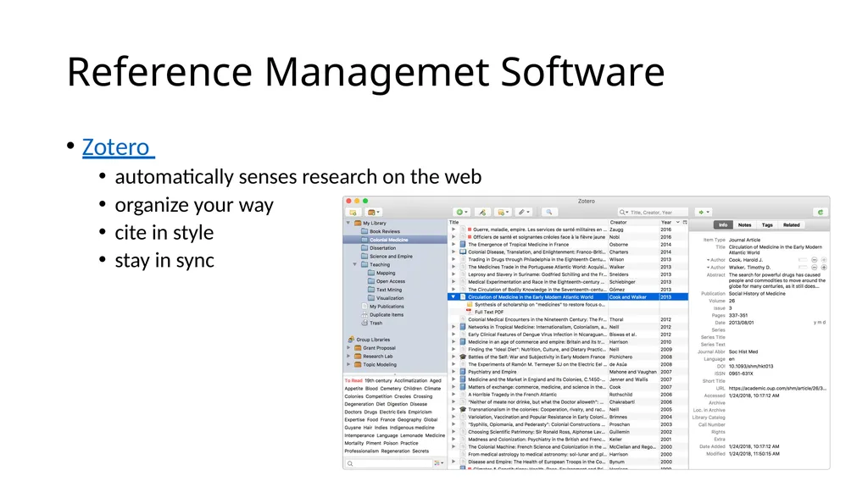
Task: Collapse the selected Circulation of Medicine item
Action: point(453,297)
